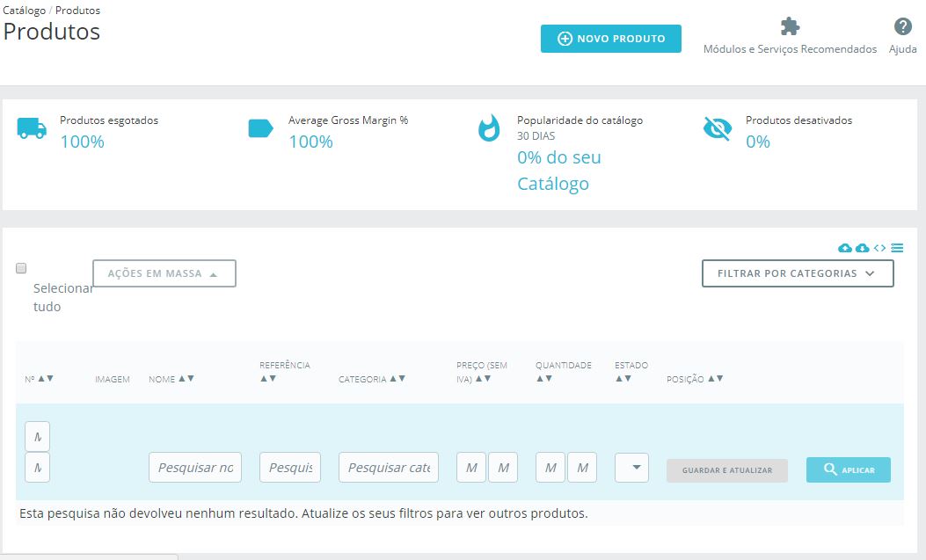Click the Aplicar search button
This screenshot has width=926, height=560.
click(x=848, y=469)
